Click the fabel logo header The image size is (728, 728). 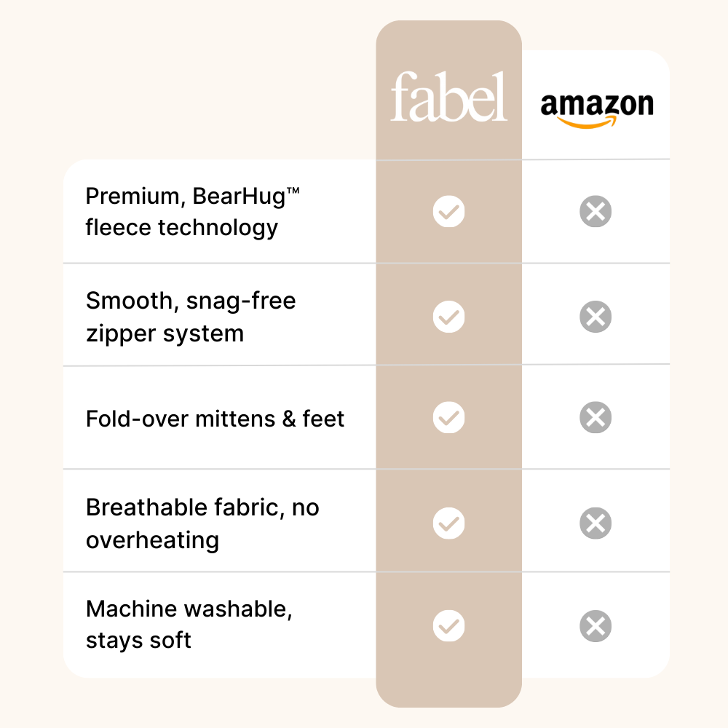click(x=448, y=97)
